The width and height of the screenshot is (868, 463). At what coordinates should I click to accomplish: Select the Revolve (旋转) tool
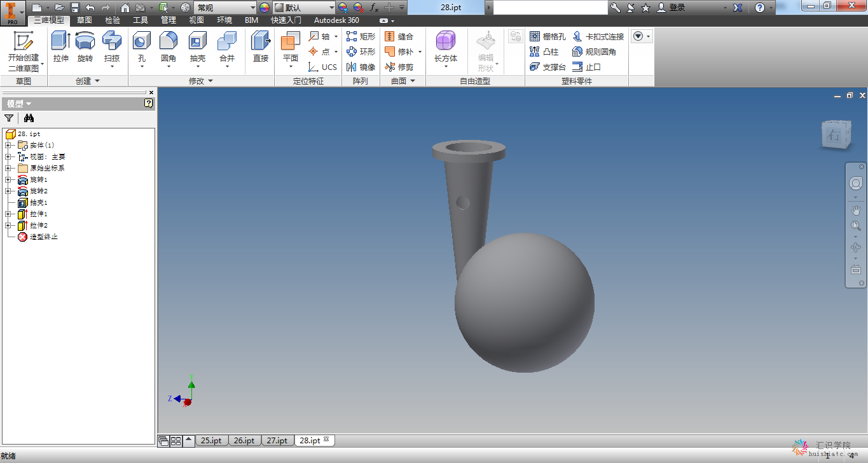tap(85, 47)
